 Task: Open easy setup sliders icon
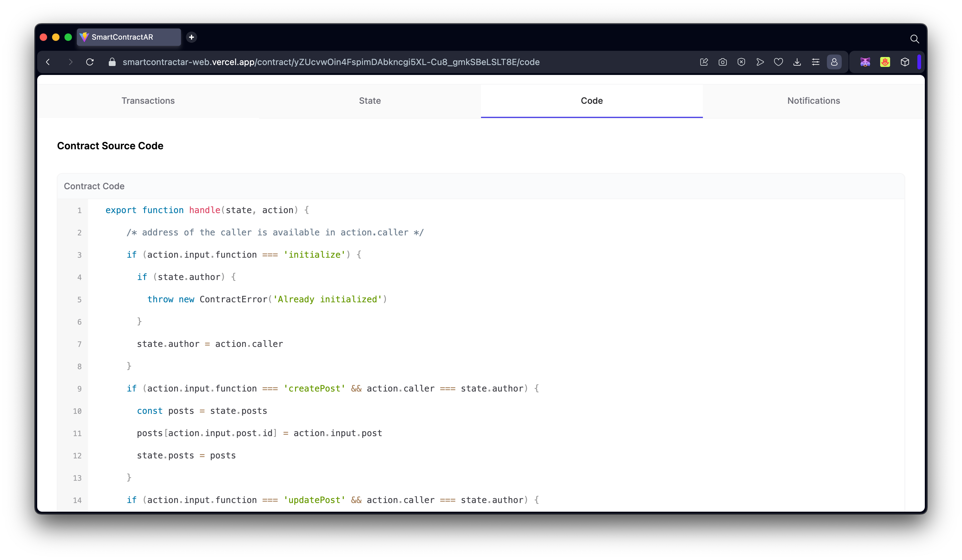coord(815,62)
